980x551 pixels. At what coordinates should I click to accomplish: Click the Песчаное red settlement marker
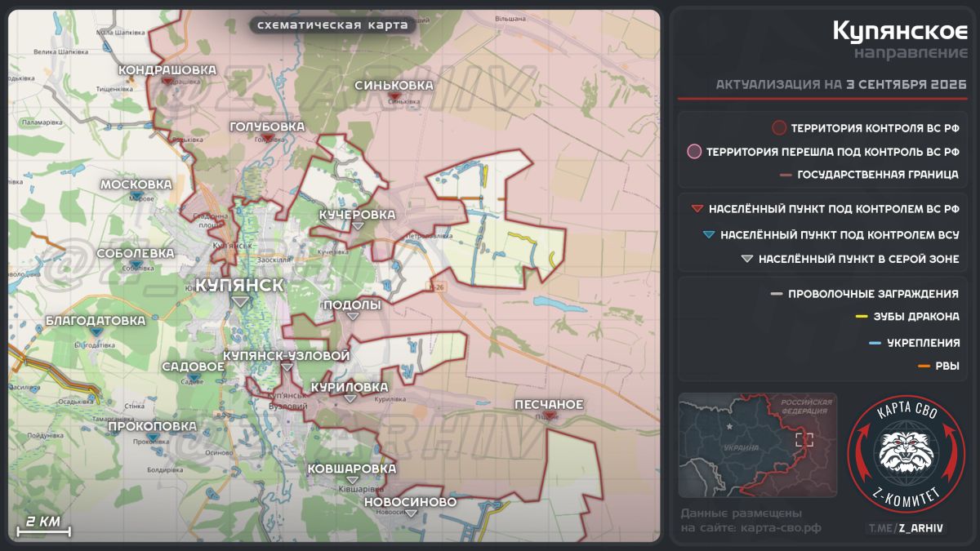click(550, 416)
